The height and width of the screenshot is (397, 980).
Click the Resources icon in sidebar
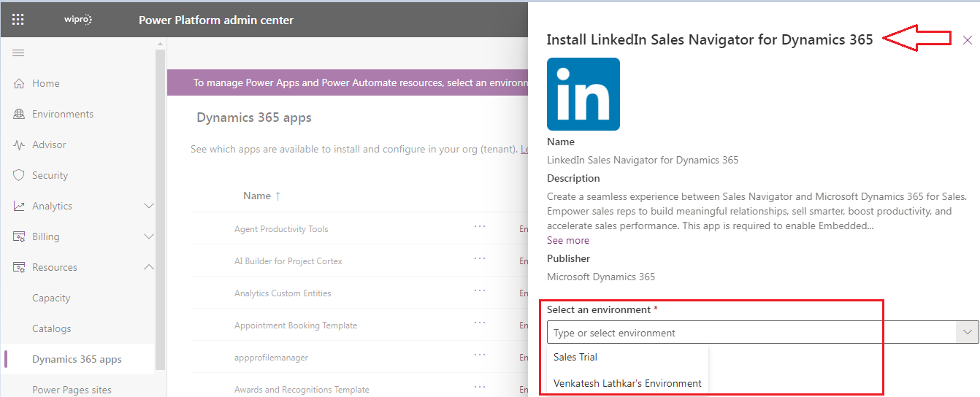(19, 267)
